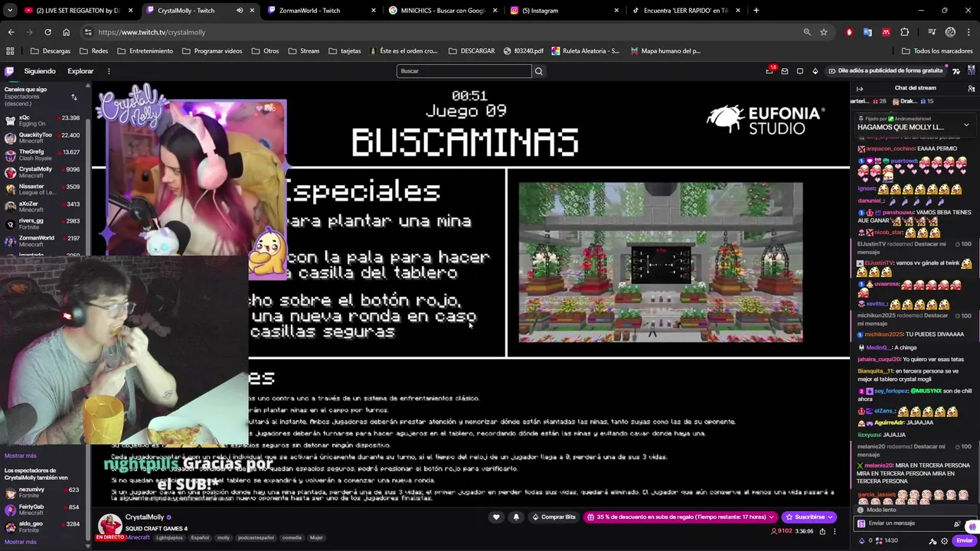Screen dimensions: 980x551
Task: Open a new browser tab
Action: tap(756, 11)
